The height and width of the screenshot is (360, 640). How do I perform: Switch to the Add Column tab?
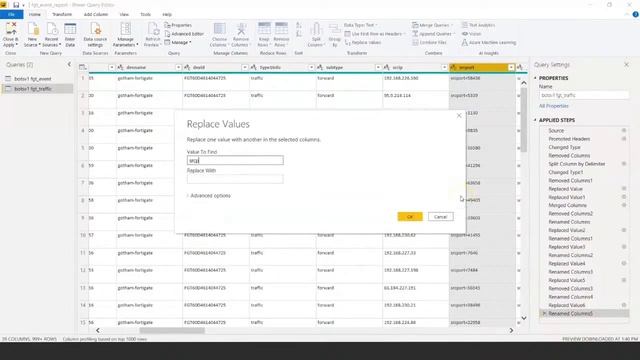96,14
